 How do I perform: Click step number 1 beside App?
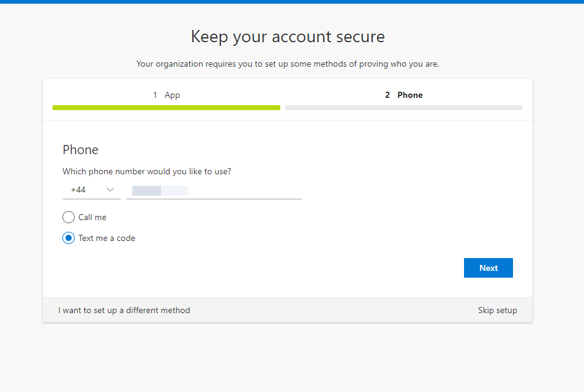coord(155,95)
